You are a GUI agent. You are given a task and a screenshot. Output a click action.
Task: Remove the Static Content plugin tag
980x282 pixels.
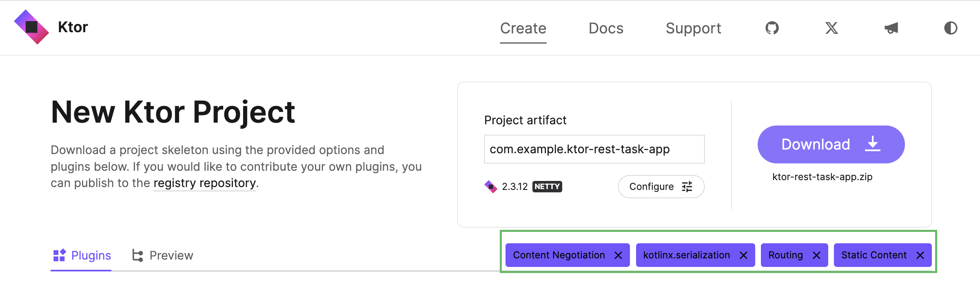pyautogui.click(x=920, y=256)
